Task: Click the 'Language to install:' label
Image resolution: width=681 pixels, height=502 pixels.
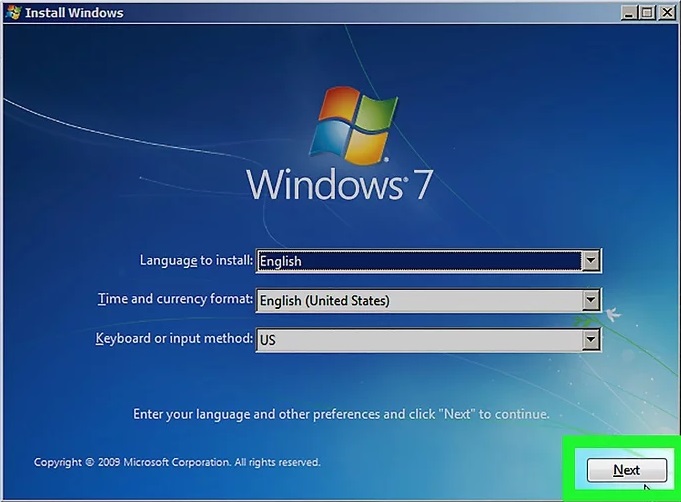Action: [196, 261]
